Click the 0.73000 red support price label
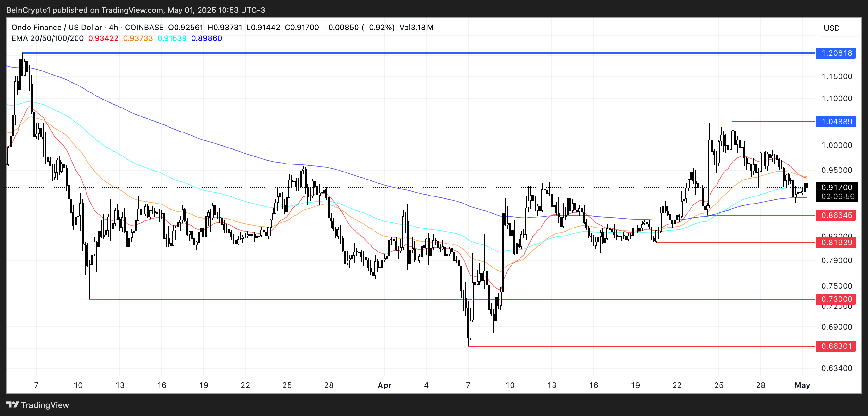This screenshot has width=868, height=416. click(836, 299)
